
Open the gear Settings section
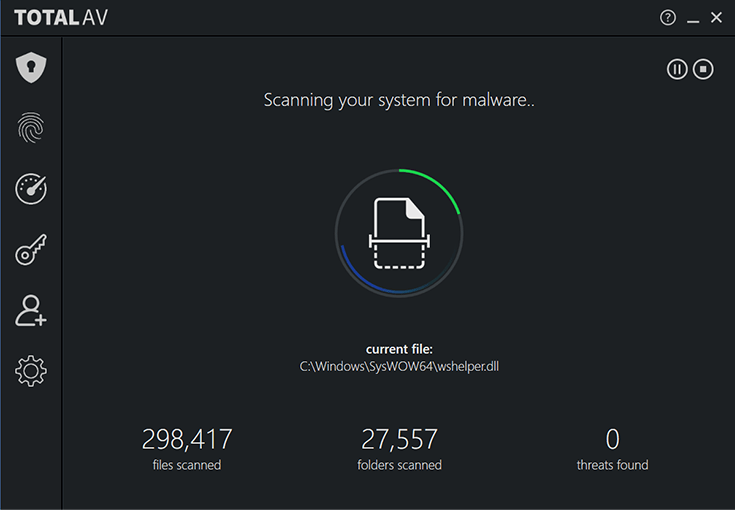pyautogui.click(x=31, y=371)
